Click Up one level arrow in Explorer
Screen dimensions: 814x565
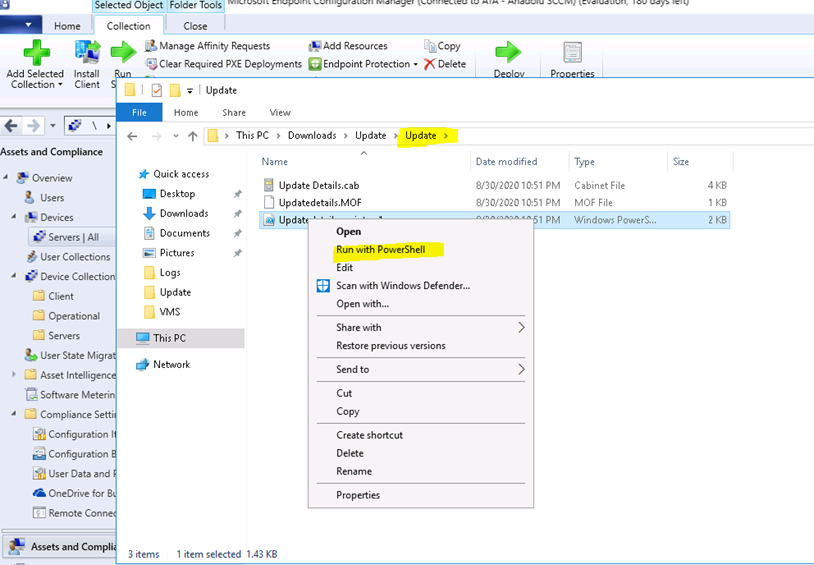click(x=193, y=136)
